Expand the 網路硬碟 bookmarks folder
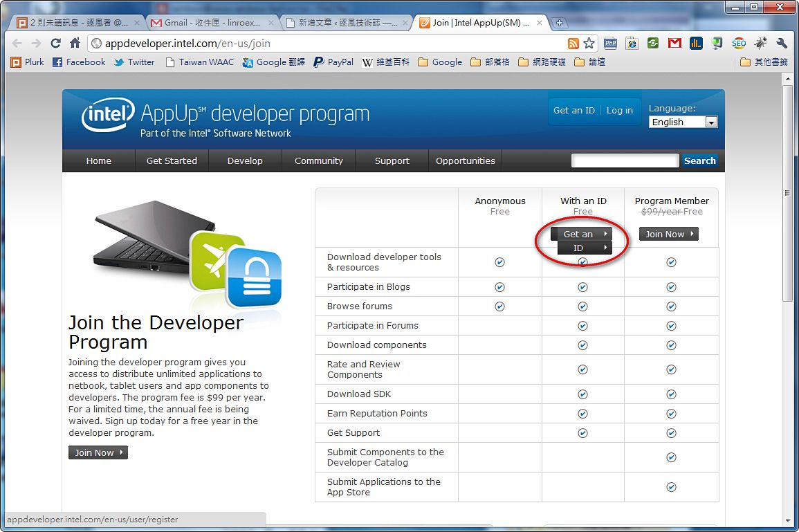The width and height of the screenshot is (799, 532). [542, 62]
